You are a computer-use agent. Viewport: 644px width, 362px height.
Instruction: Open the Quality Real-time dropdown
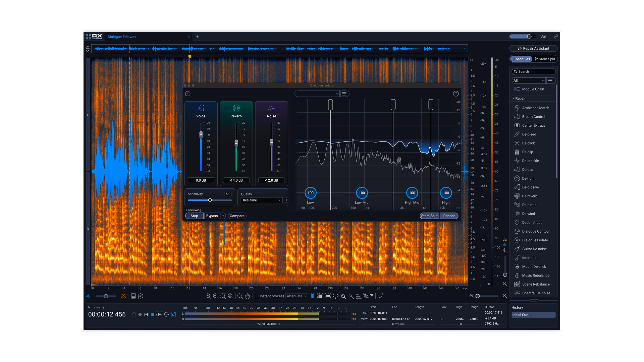(262, 200)
